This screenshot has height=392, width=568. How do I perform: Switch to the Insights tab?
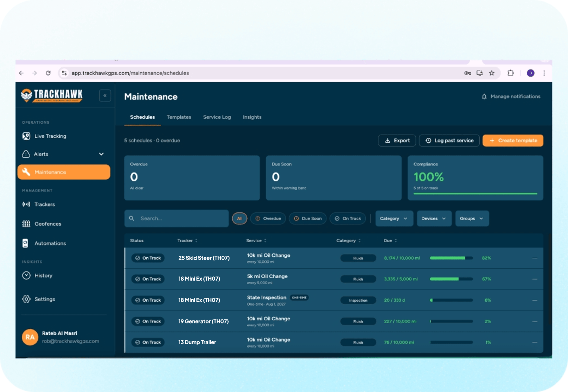click(x=252, y=117)
